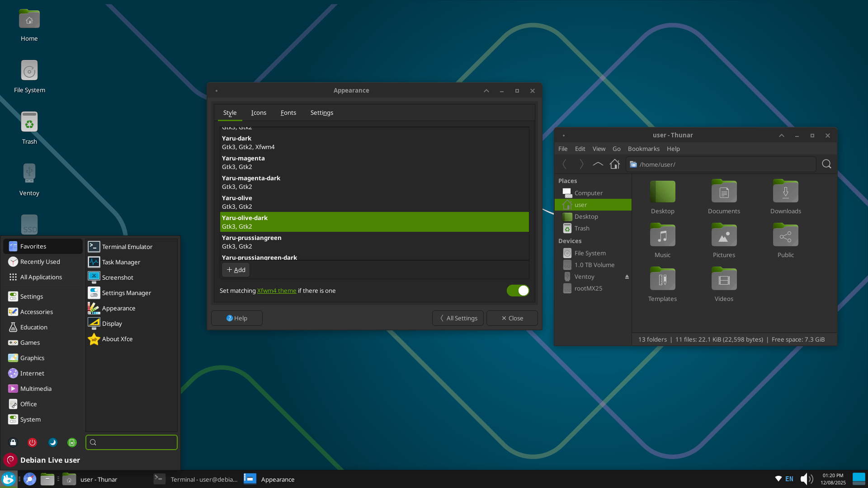Open Trash icon on the desktop
Screen dimensions: 868x488
coord(29,122)
